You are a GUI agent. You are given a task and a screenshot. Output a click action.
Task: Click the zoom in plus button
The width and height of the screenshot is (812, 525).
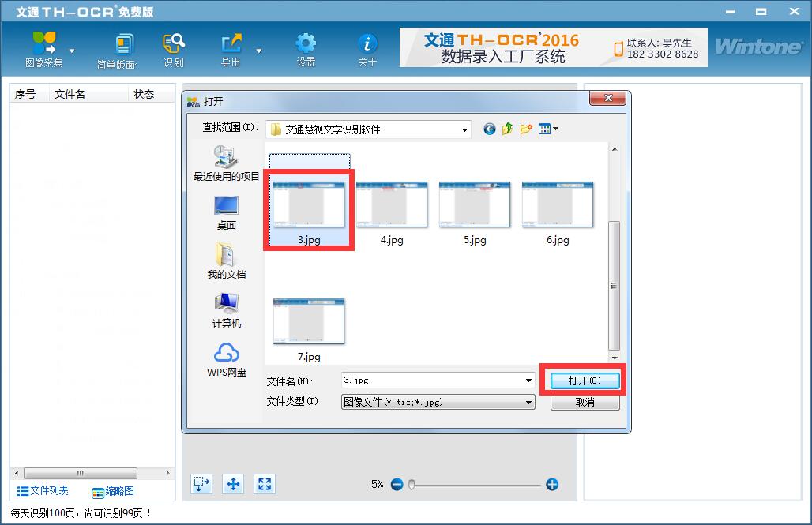(x=552, y=484)
